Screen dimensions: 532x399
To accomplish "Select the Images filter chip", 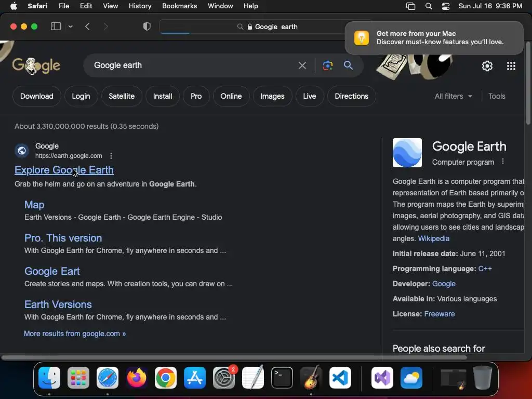I will point(272,96).
